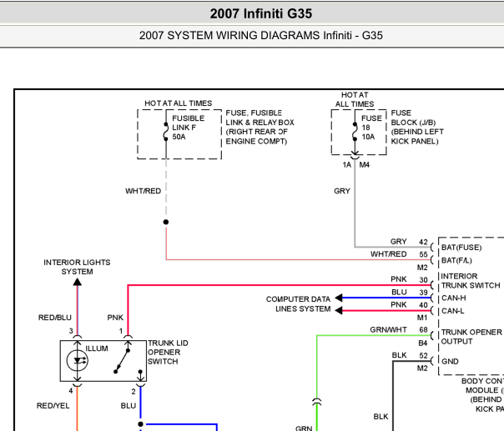Click the 'BLU' label below switch pin 2
Screen dimensions: 504x431
(x=129, y=406)
